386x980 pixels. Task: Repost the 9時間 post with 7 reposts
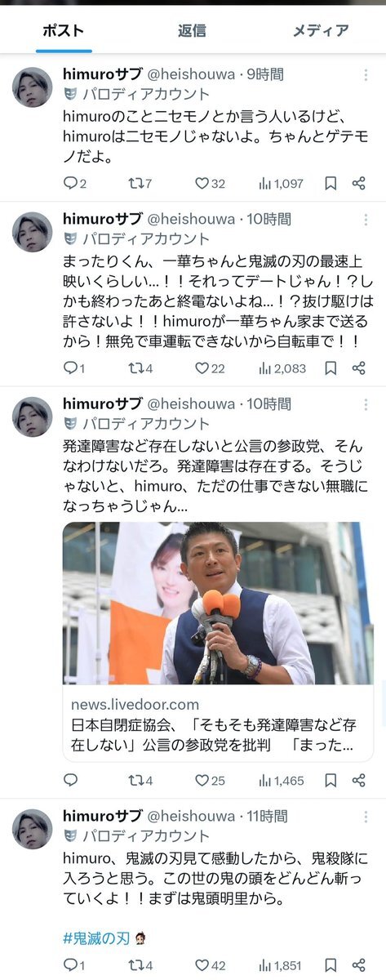(140, 184)
